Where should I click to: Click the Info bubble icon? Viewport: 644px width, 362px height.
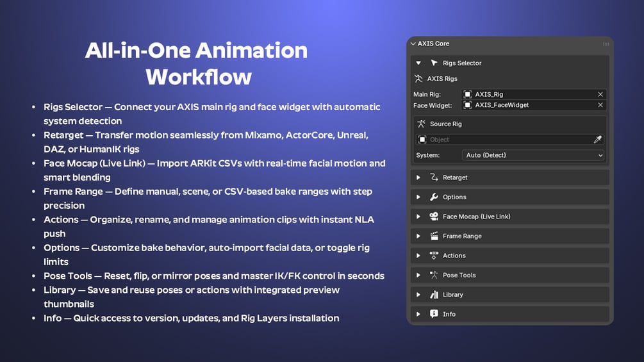(x=434, y=313)
